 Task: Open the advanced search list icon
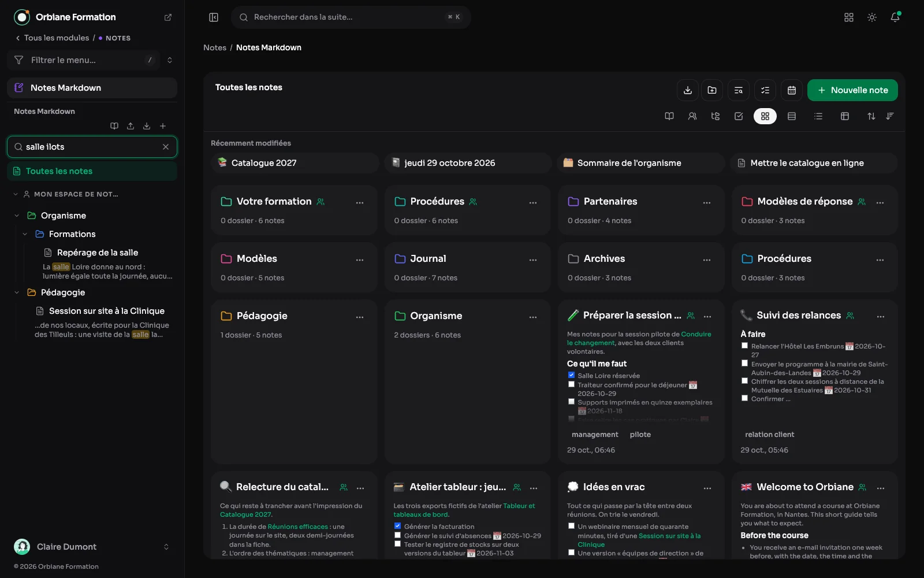[x=739, y=90]
